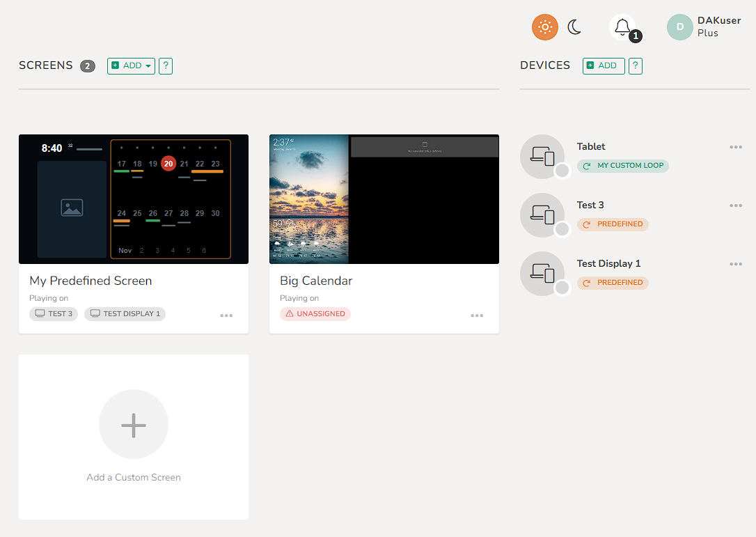Open My Predefined Screen thumbnail
The height and width of the screenshot is (537, 756).
coord(134,199)
